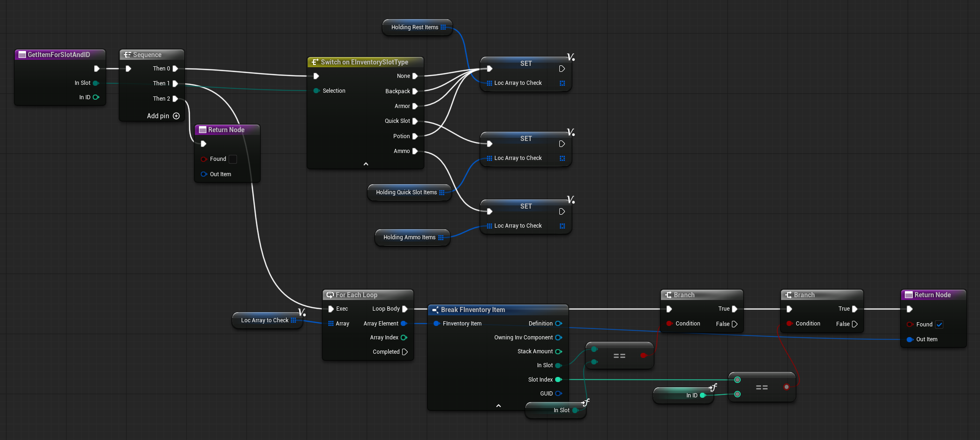Viewport: 980px width, 440px height.
Task: Click the Ammo execution output pin
Action: [x=415, y=151]
